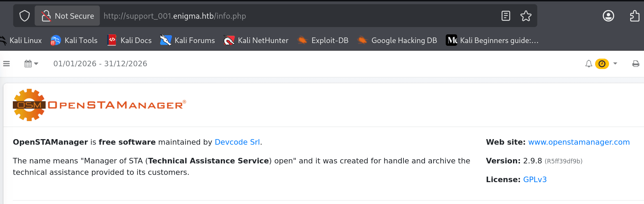Open Kali Forums bookmark

point(188,41)
